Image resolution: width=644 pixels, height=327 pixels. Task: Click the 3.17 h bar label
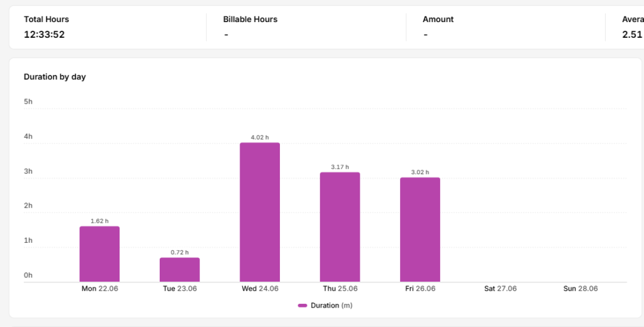pyautogui.click(x=340, y=167)
